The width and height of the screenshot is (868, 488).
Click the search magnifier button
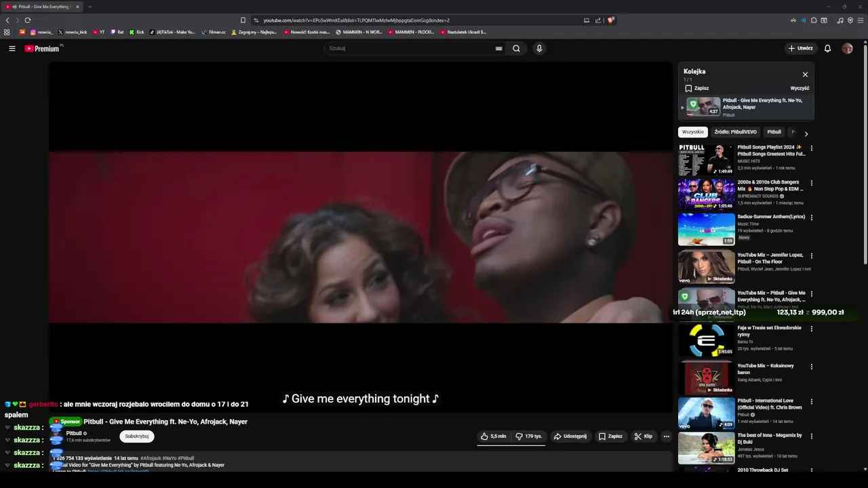pyautogui.click(x=516, y=48)
